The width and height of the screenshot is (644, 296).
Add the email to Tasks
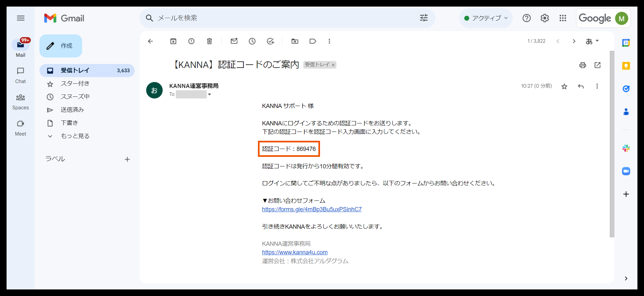pos(270,41)
